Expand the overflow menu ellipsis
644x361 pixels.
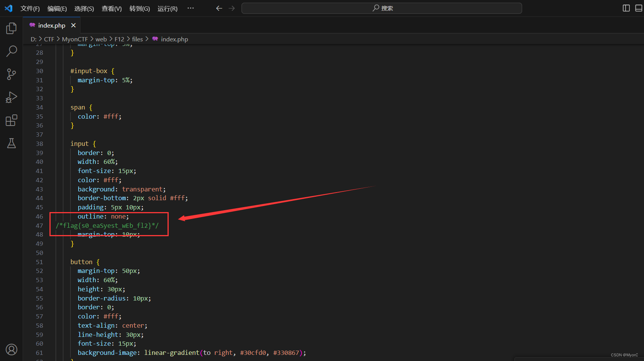click(191, 8)
